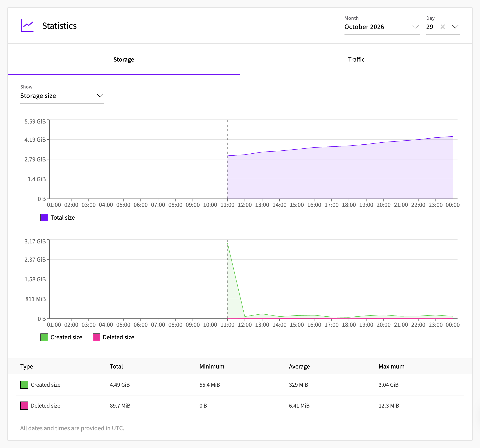480x448 pixels.
Task: Toggle Deleted size legend under chart
Action: pos(113,337)
